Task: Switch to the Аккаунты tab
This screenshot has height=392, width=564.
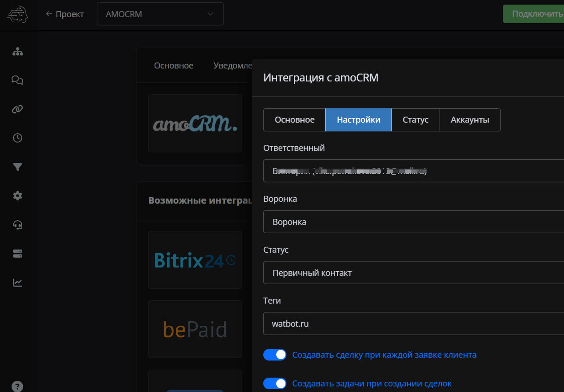Action: coord(470,120)
